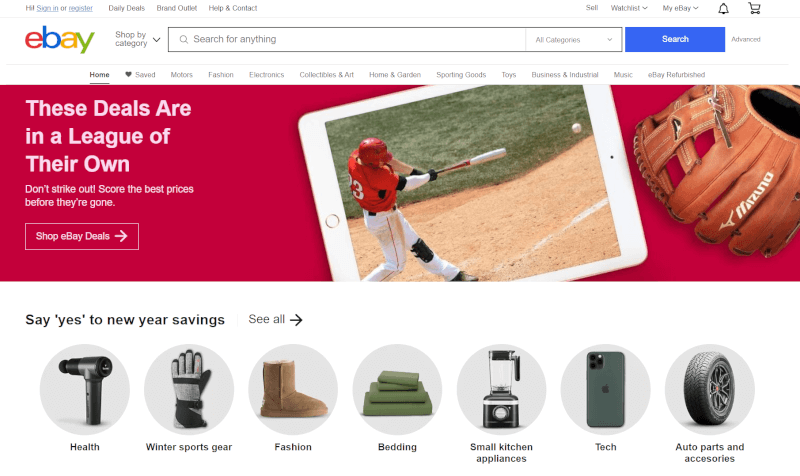Click the Shop eBay Deals button

coord(82,236)
